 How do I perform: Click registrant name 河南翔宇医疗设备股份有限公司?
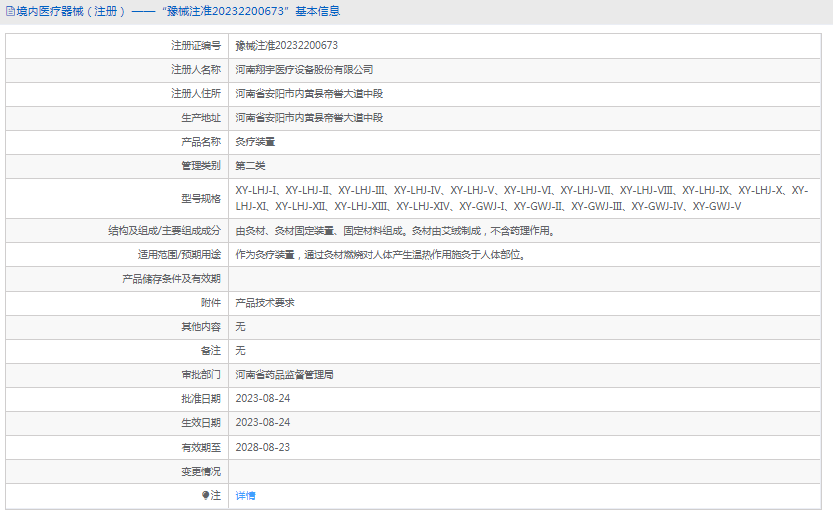coord(304,70)
